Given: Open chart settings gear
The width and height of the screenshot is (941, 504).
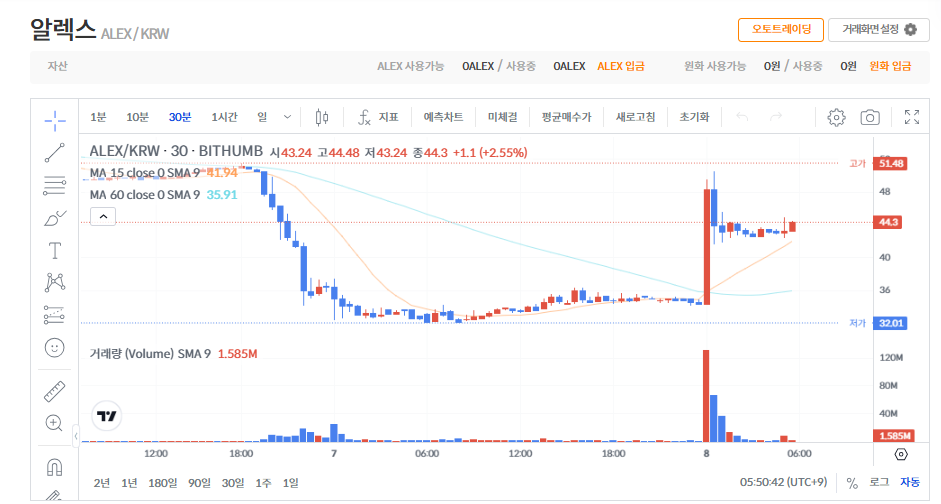Looking at the screenshot, I should 836,117.
